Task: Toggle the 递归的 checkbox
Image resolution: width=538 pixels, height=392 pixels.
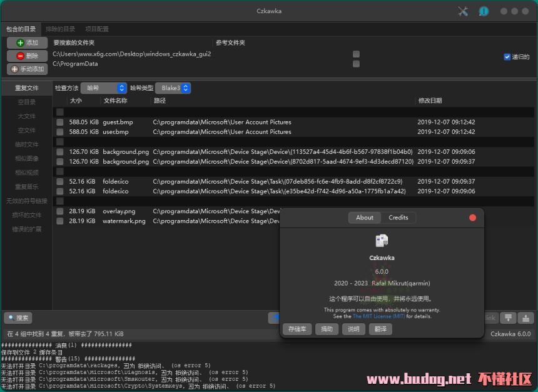Action: pyautogui.click(x=507, y=57)
